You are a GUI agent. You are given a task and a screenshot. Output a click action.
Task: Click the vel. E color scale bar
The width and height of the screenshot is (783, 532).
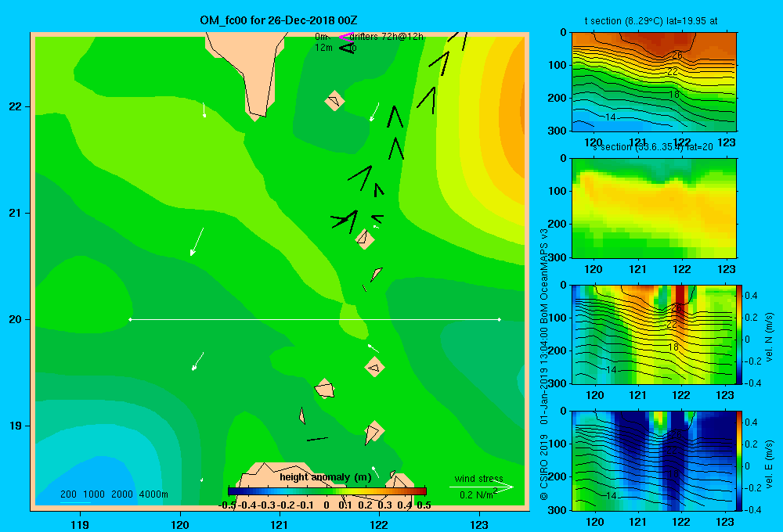[739, 461]
